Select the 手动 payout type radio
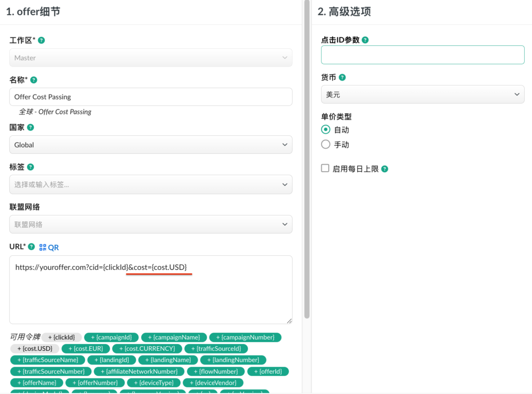Viewport: 532px width, 394px height. click(326, 145)
